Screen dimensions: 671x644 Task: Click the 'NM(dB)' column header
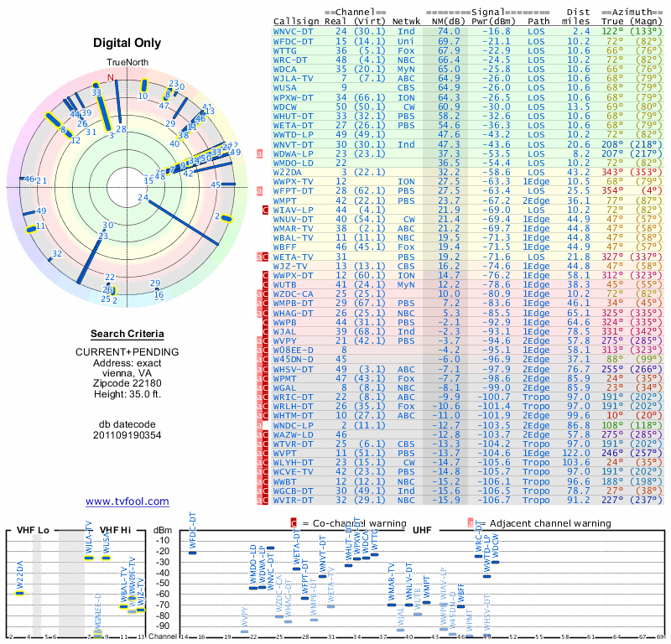click(x=446, y=22)
